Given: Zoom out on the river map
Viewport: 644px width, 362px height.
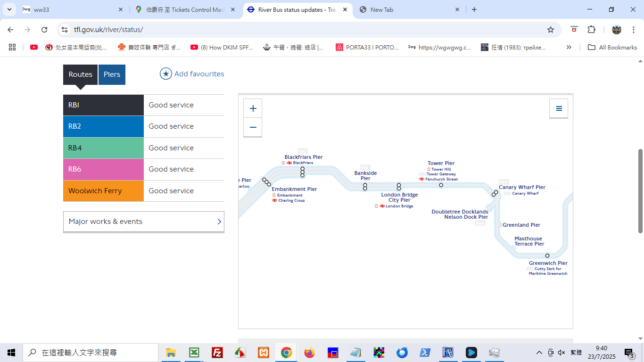Looking at the screenshot, I should (x=253, y=127).
